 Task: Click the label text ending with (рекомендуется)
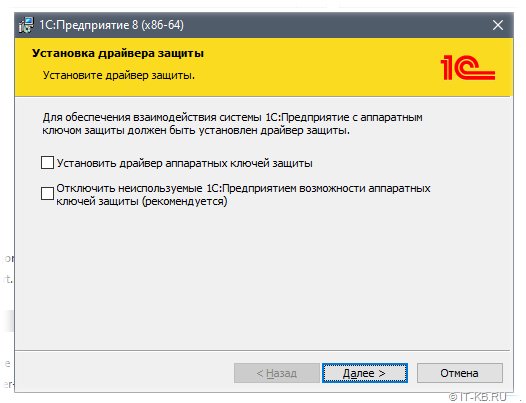pos(243,195)
